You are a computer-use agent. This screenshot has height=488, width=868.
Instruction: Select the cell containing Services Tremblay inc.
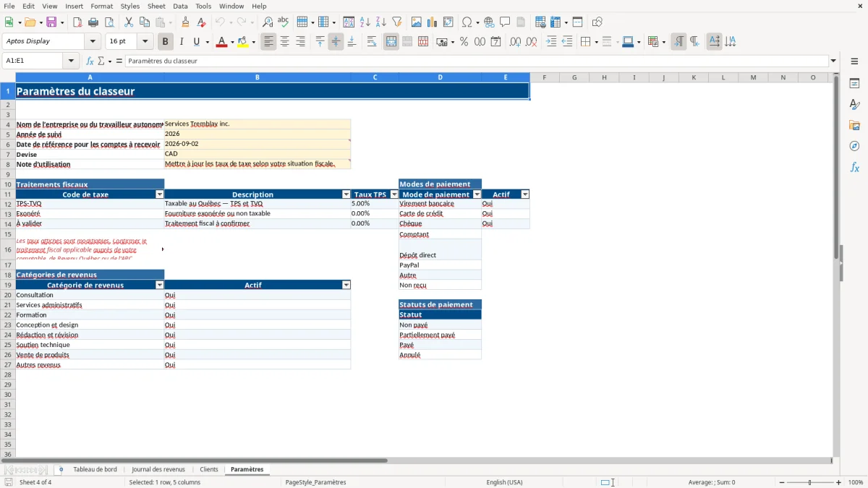tap(258, 124)
